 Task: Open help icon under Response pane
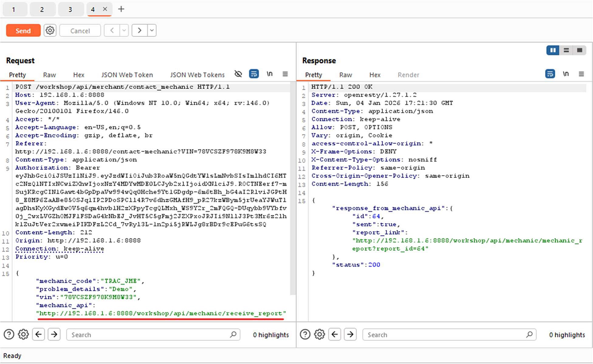[305, 334]
